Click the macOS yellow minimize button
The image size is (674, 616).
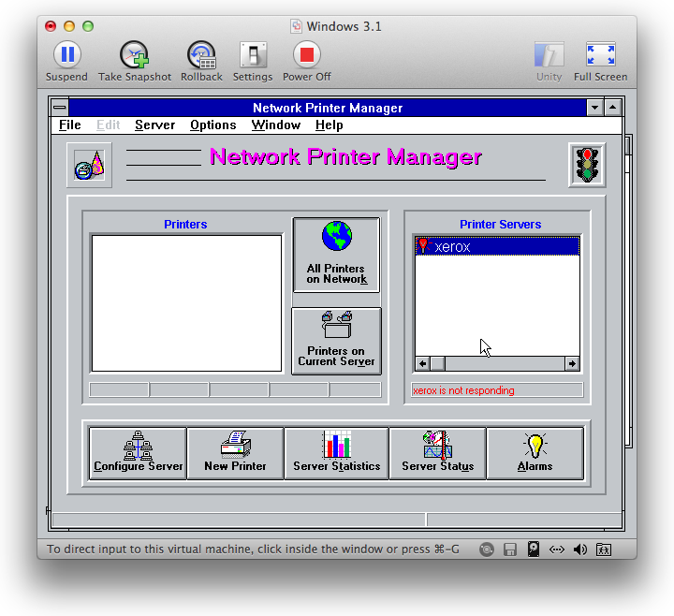coord(69,26)
